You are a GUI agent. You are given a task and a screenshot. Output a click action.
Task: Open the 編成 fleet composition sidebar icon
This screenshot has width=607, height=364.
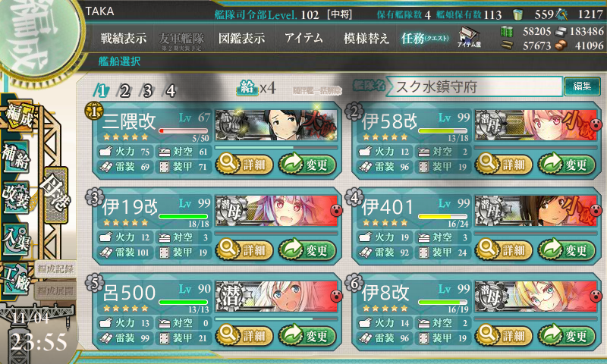pyautogui.click(x=18, y=115)
